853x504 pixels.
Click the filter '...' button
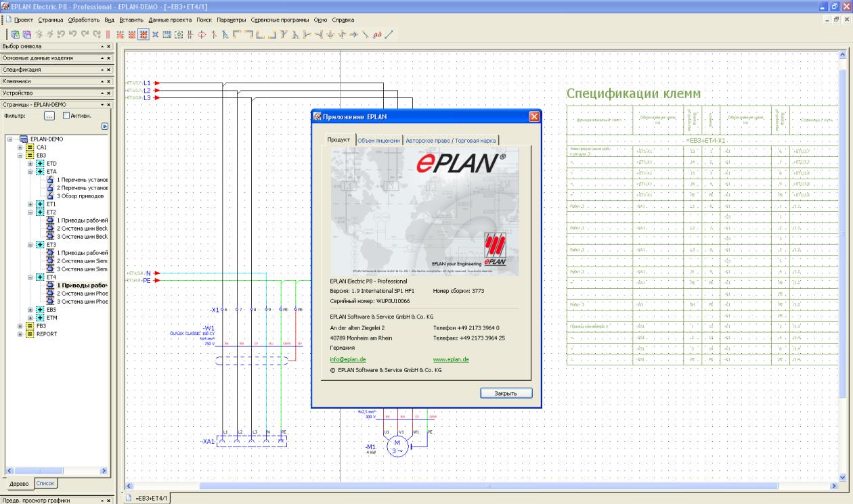pyautogui.click(x=49, y=116)
